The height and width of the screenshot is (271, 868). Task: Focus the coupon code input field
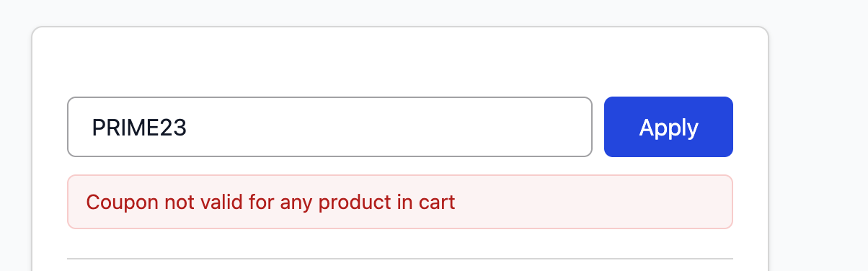pos(329,127)
